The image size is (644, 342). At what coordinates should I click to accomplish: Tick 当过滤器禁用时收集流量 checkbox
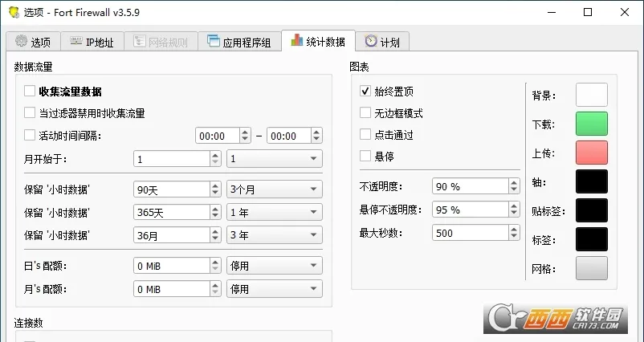pos(30,112)
